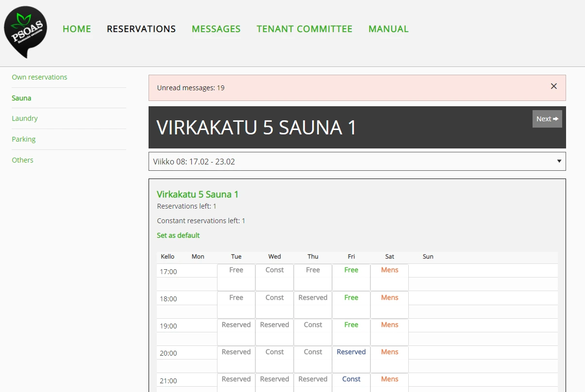Viewport: 585px width, 392px height.
Task: Open the Tenant Committee page
Action: tap(304, 29)
